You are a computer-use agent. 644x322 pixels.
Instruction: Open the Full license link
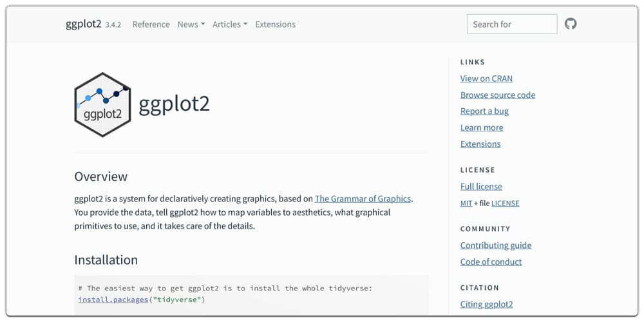coord(481,187)
